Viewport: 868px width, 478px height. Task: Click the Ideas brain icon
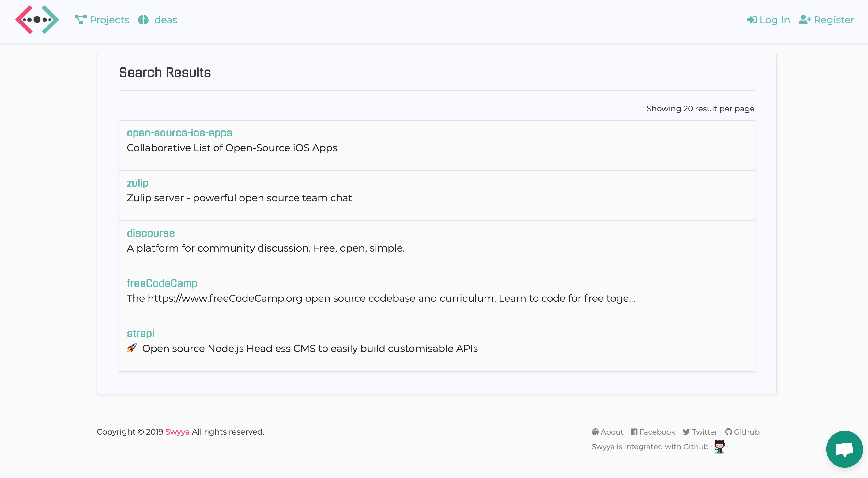tap(143, 20)
